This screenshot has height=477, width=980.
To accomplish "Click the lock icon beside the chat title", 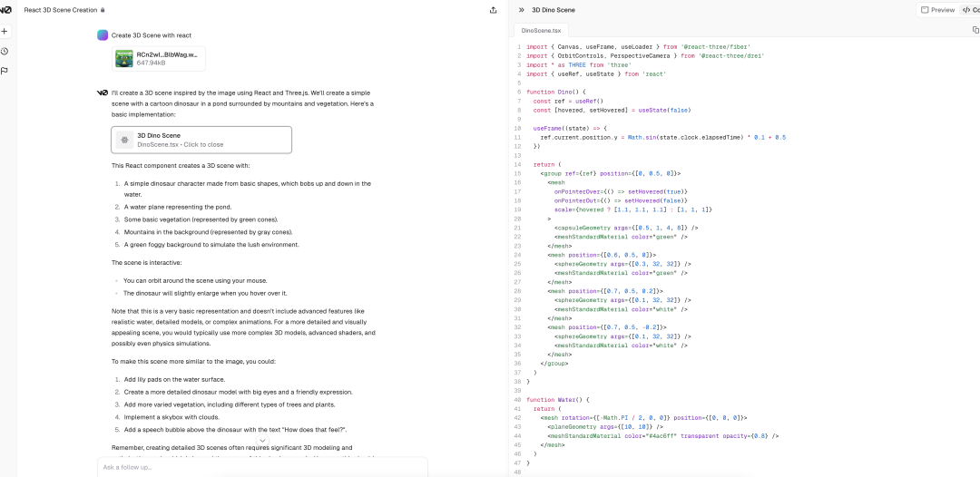I will (x=103, y=10).
